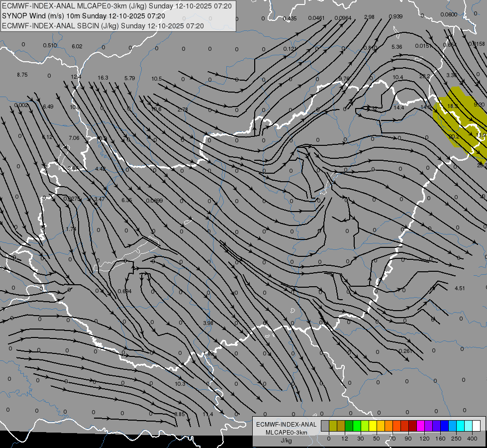
Task: Click legend heading ECMWF-INDEX-ANAL
Action: pos(287,425)
